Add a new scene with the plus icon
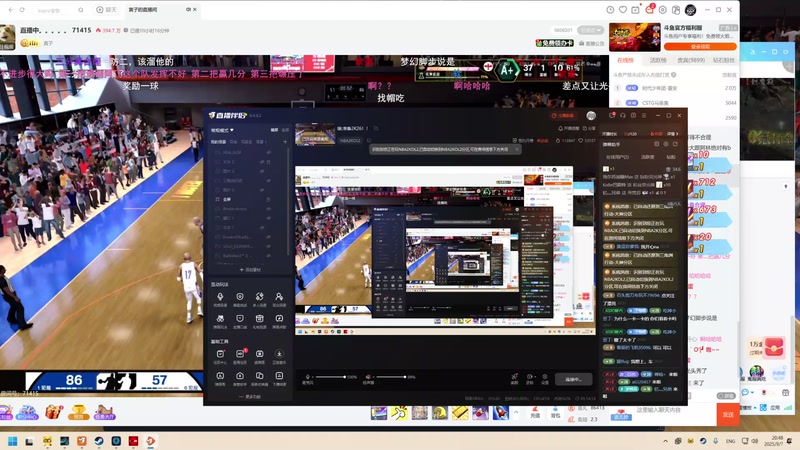This screenshot has height=450, width=800. (285, 142)
